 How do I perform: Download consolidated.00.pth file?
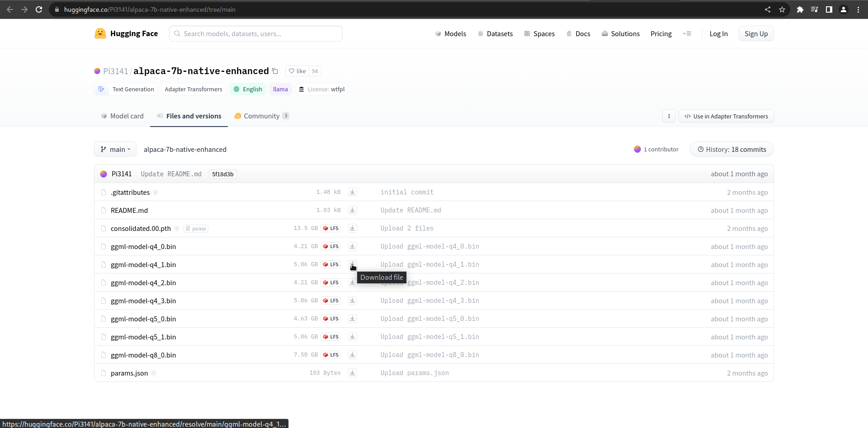click(352, 228)
